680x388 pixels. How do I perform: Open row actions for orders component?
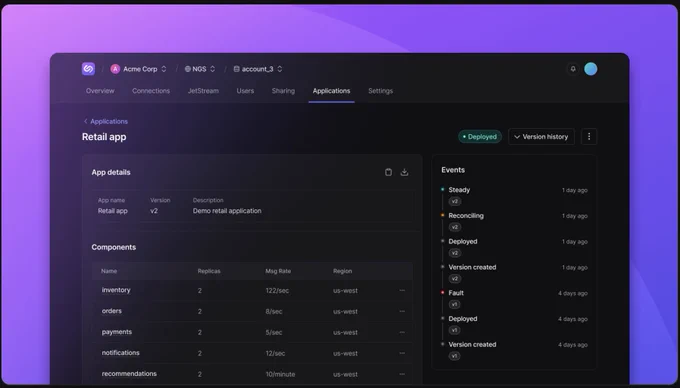(402, 311)
